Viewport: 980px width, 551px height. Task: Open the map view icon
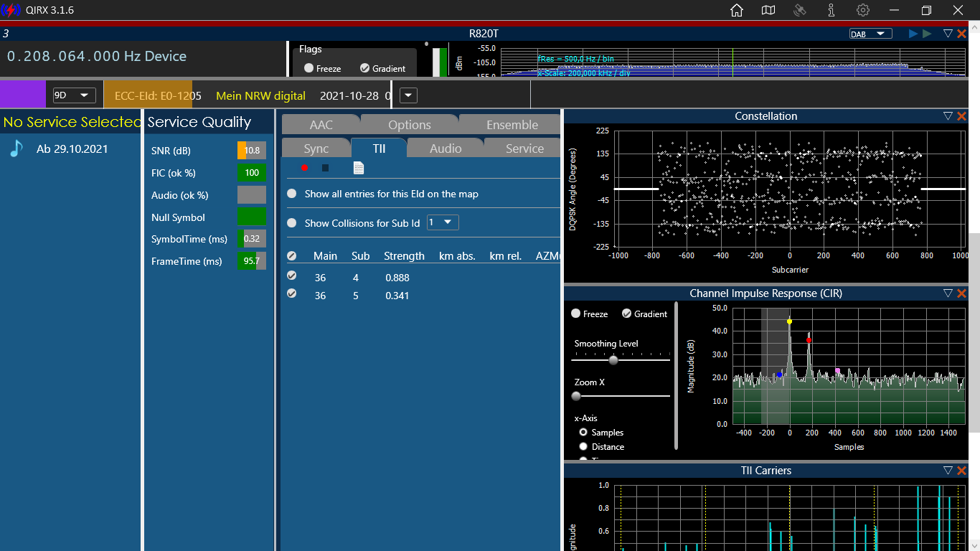pyautogui.click(x=768, y=10)
